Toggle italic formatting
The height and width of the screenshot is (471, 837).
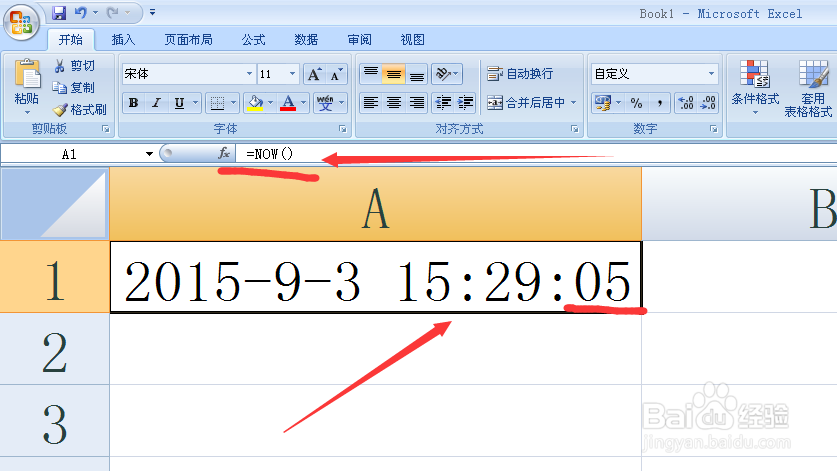156,103
